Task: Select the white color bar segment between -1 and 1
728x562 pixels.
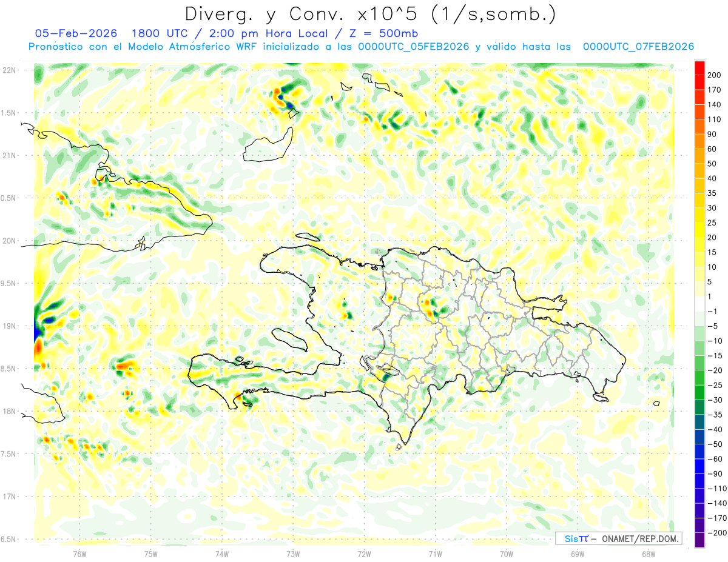Action: click(699, 304)
